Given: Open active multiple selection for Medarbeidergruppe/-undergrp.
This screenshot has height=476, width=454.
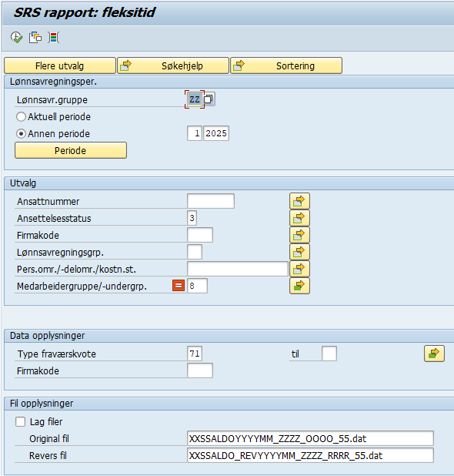Looking at the screenshot, I should coord(299,286).
